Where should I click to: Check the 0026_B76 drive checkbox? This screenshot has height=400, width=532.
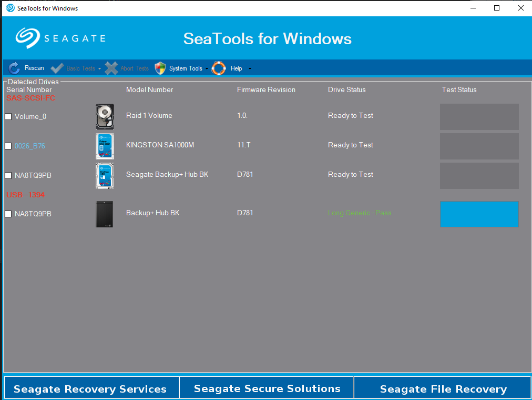[x=8, y=146]
